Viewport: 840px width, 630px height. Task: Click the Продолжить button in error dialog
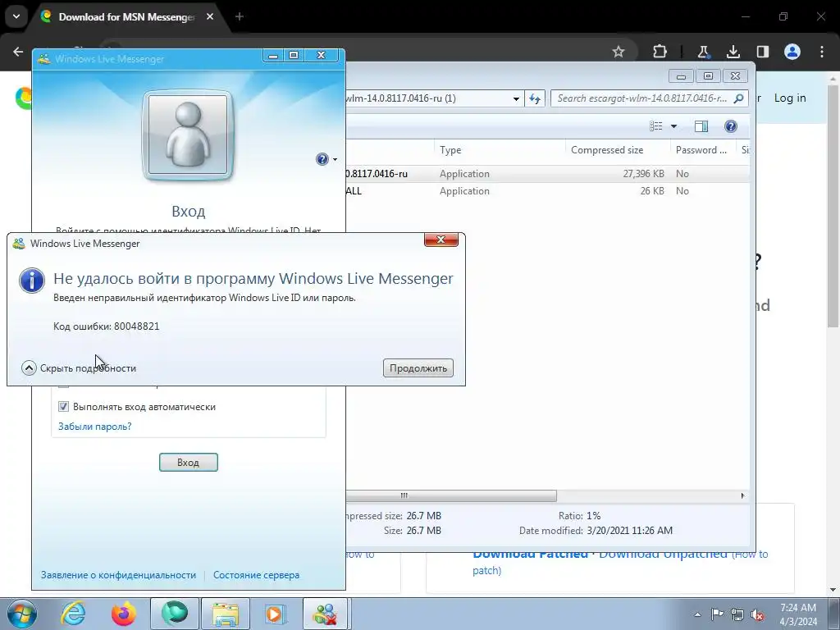[x=418, y=368]
